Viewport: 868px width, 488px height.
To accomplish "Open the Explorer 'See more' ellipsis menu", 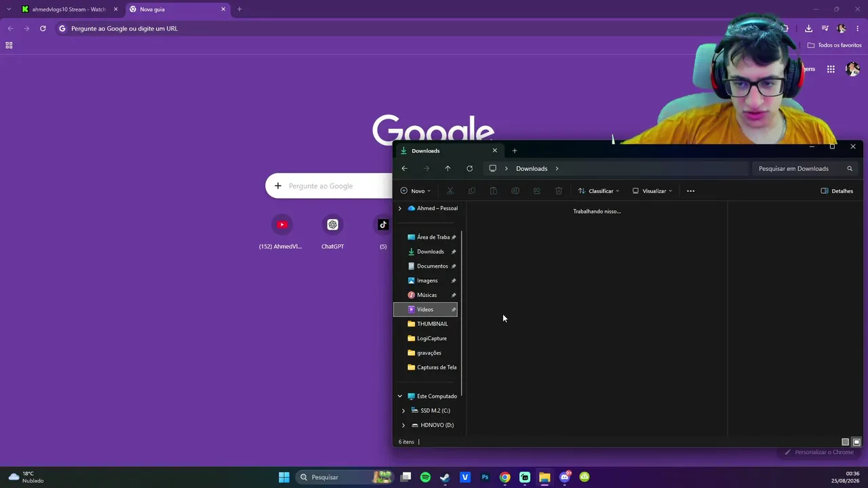I will click(690, 191).
